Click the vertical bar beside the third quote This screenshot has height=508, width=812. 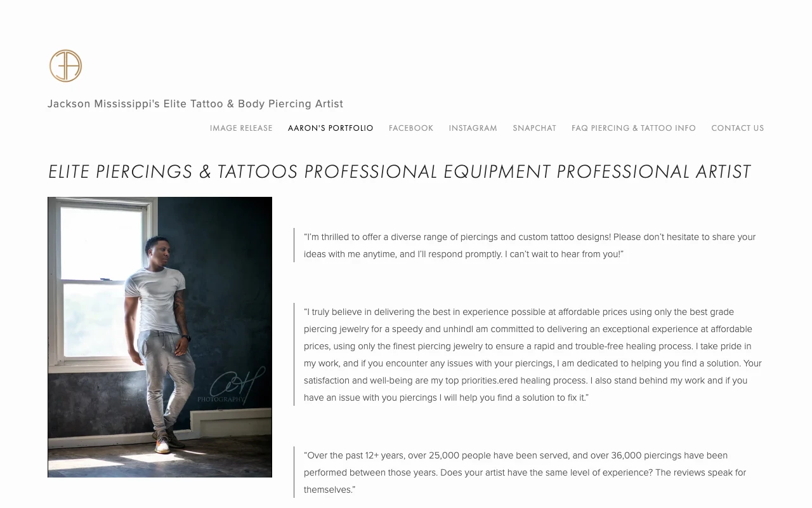pos(294,472)
